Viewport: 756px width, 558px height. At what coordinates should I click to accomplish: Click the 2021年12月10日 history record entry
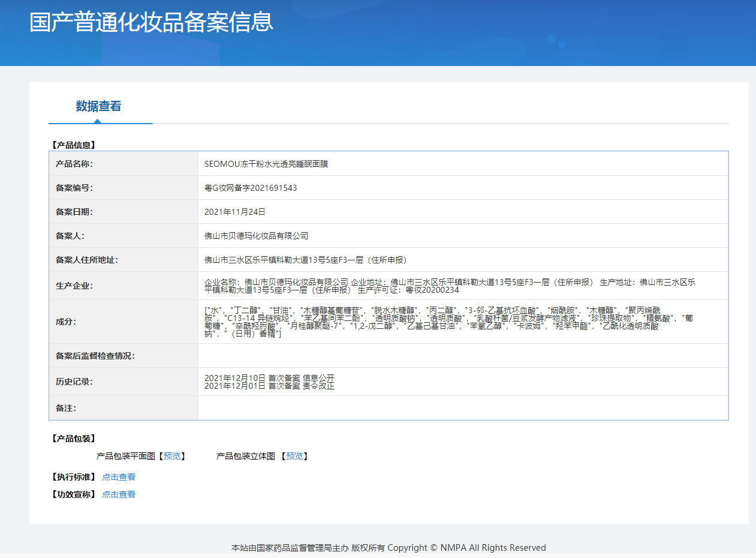coord(269,377)
